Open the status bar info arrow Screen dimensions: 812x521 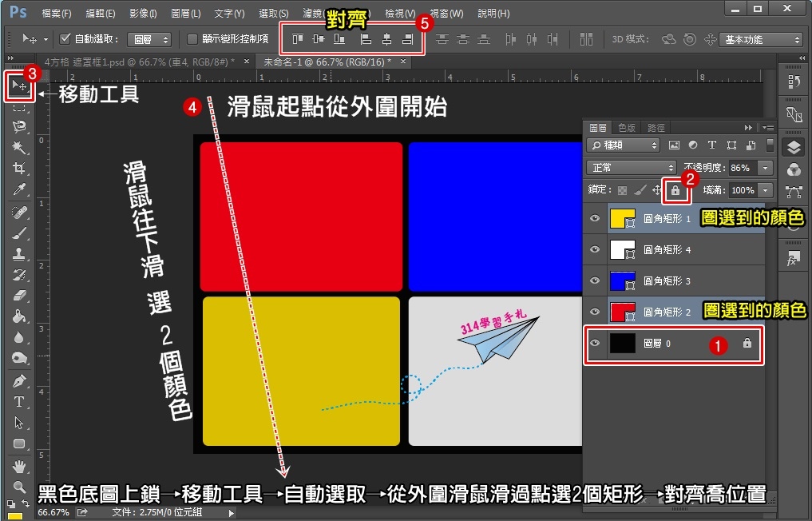tap(232, 513)
